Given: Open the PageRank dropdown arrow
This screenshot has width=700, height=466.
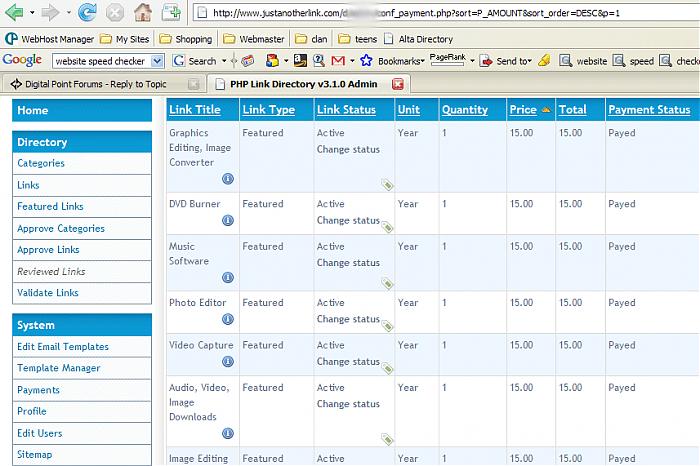Looking at the screenshot, I should 472,61.
